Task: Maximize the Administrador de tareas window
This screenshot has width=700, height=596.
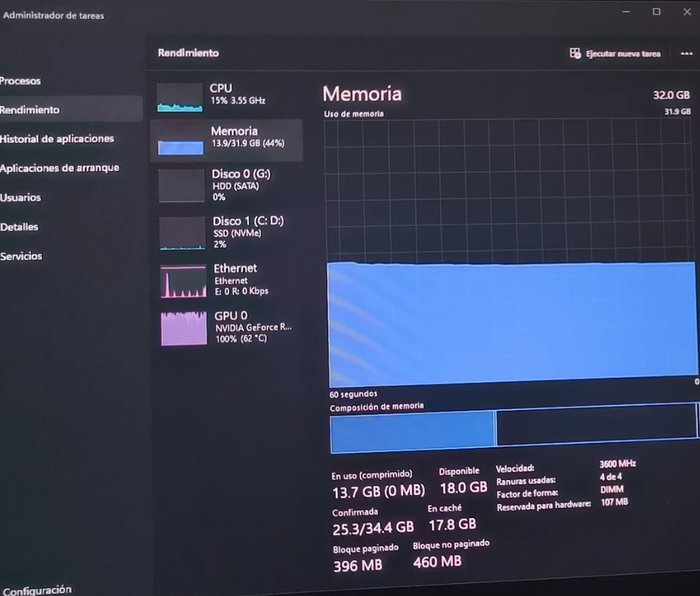Action: pyautogui.click(x=656, y=12)
